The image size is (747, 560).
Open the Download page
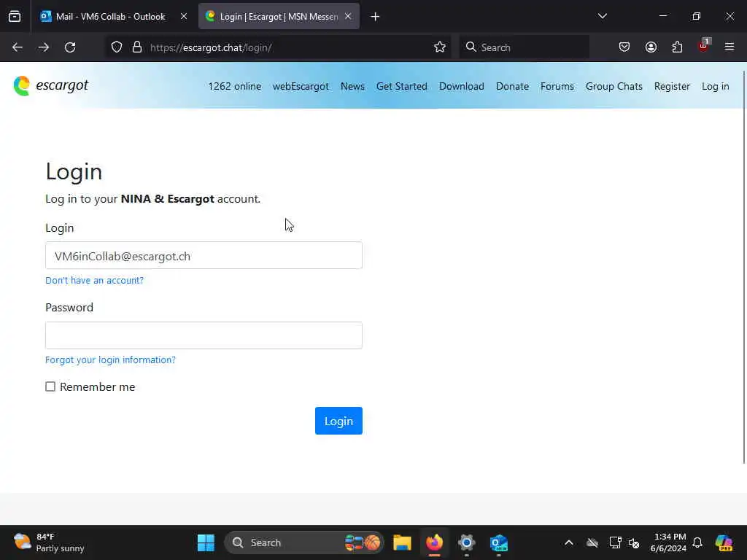(462, 86)
